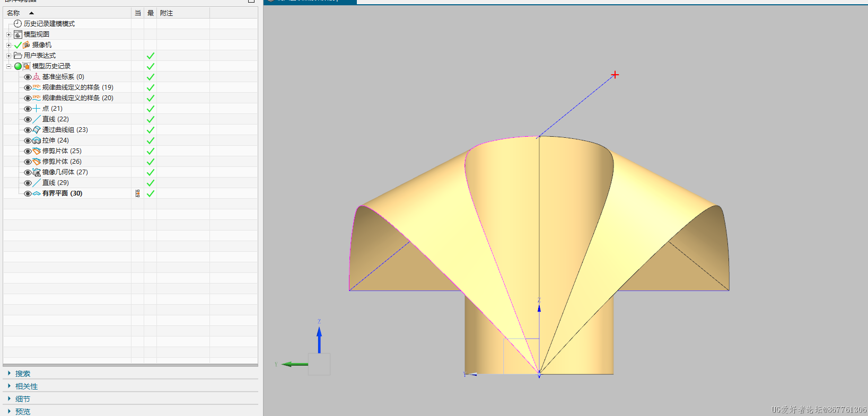This screenshot has width=868, height=416.
Task: Click the trim sheet icon of 修剪片体 (25)
Action: point(37,151)
